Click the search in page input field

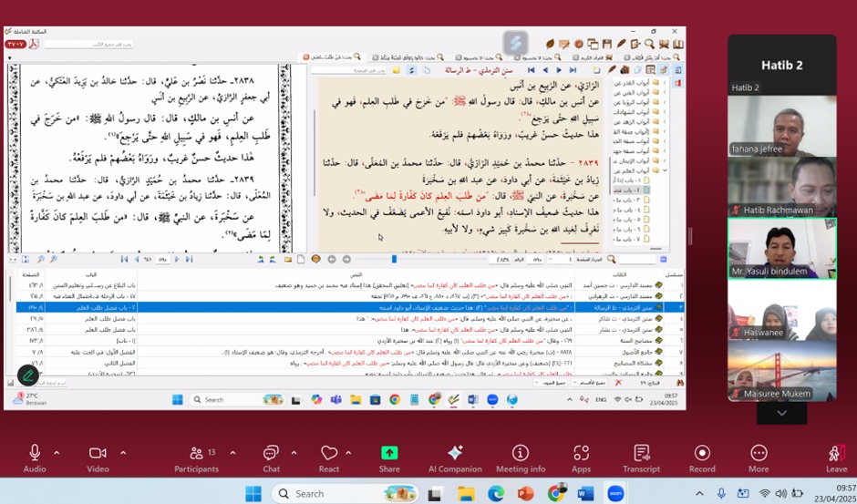(x=348, y=70)
